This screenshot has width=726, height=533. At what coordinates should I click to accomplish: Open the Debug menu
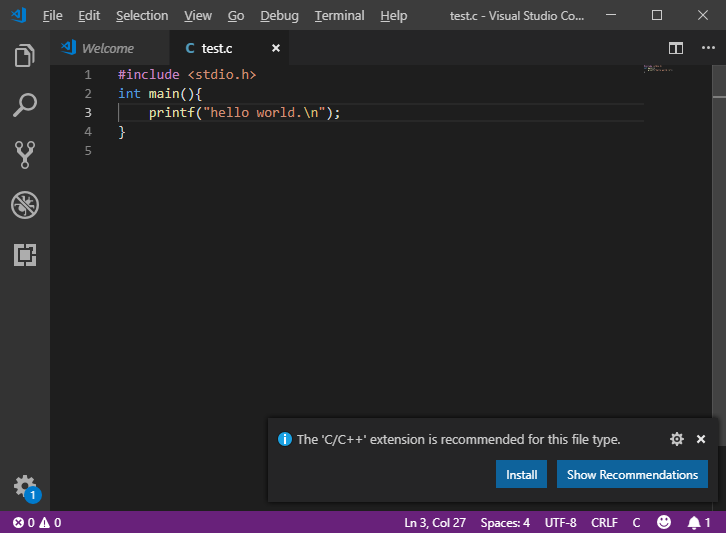coord(279,16)
